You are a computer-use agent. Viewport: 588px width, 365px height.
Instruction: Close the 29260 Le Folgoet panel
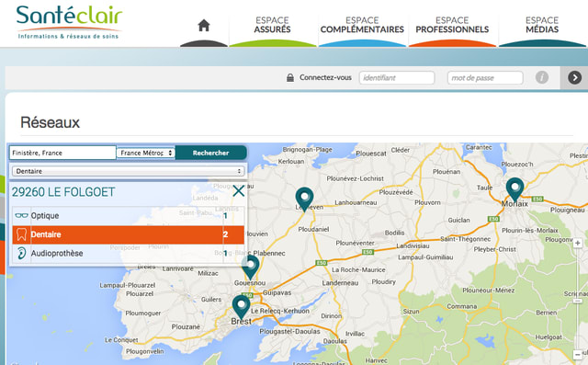coord(238,191)
